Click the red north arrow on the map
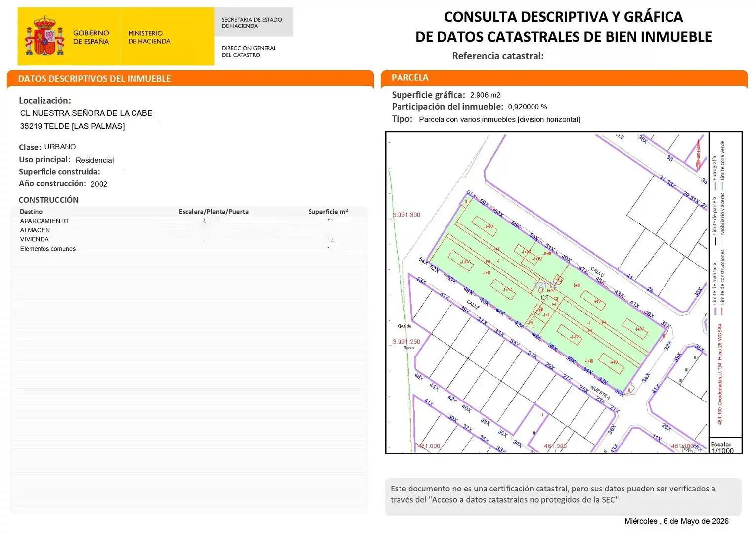756x534 pixels. point(699,155)
